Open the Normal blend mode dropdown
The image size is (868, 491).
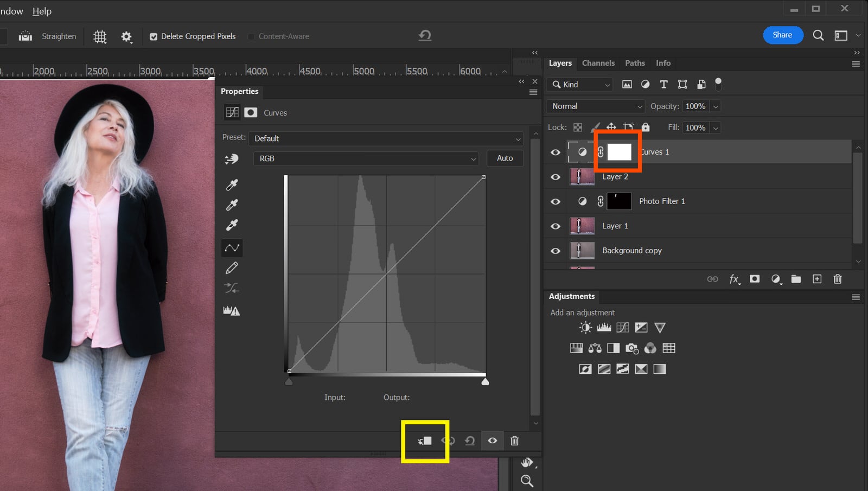coord(594,106)
